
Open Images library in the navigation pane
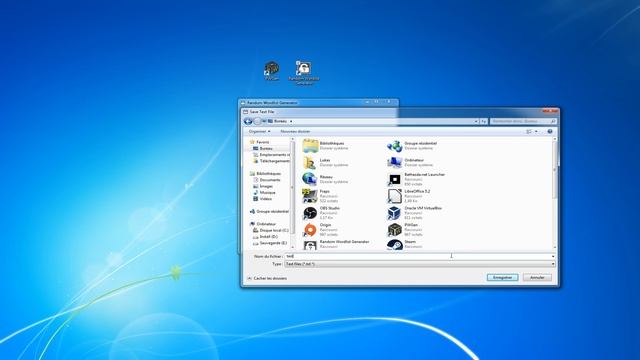(x=263, y=187)
